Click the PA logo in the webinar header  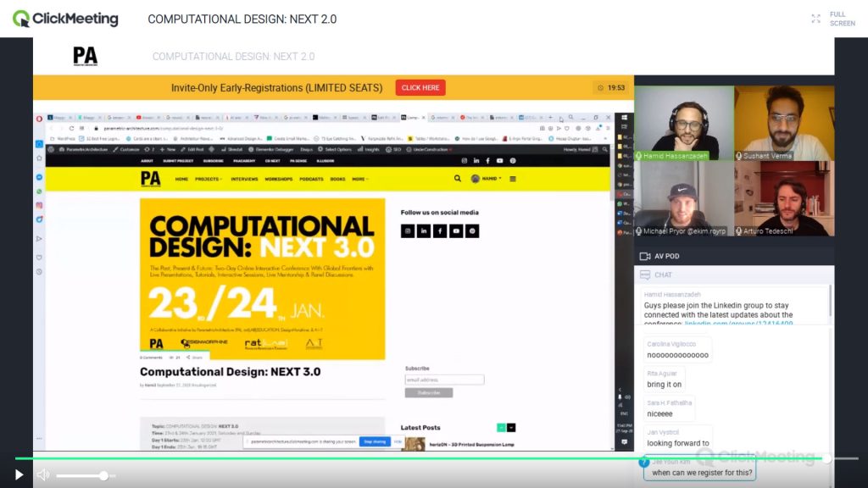click(x=86, y=56)
